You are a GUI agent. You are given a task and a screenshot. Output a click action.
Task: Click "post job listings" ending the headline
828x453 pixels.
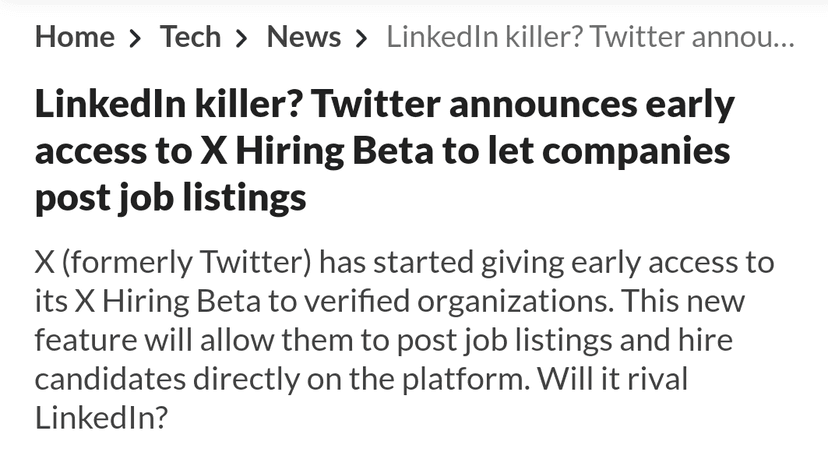(x=170, y=198)
